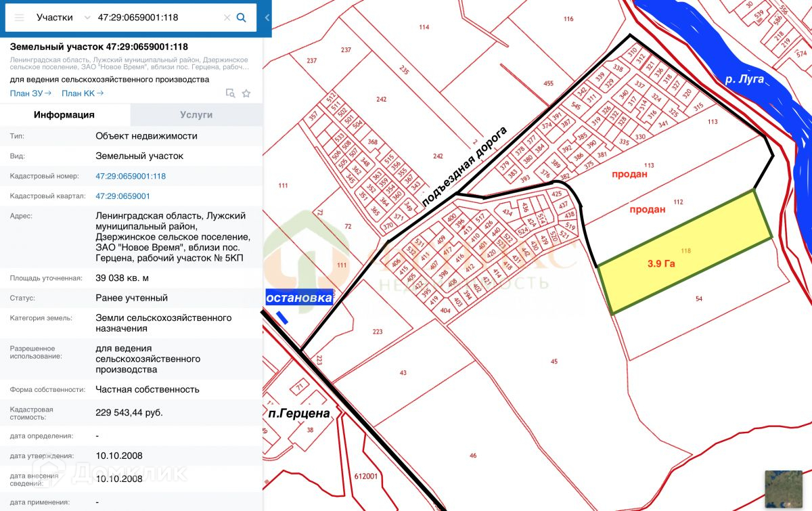This screenshot has height=511, width=812.
Task: Click the дата внесения сведений value 10.10.2008
Action: [x=119, y=479]
